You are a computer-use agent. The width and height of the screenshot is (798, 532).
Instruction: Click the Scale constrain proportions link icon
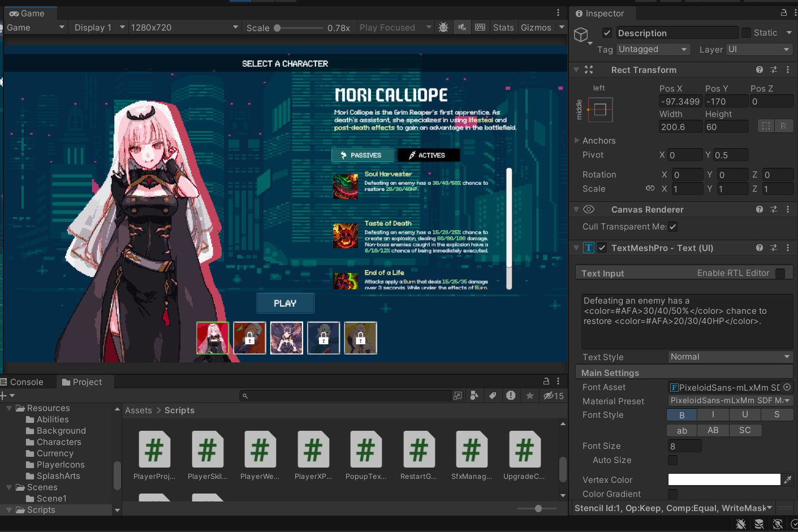pos(650,188)
